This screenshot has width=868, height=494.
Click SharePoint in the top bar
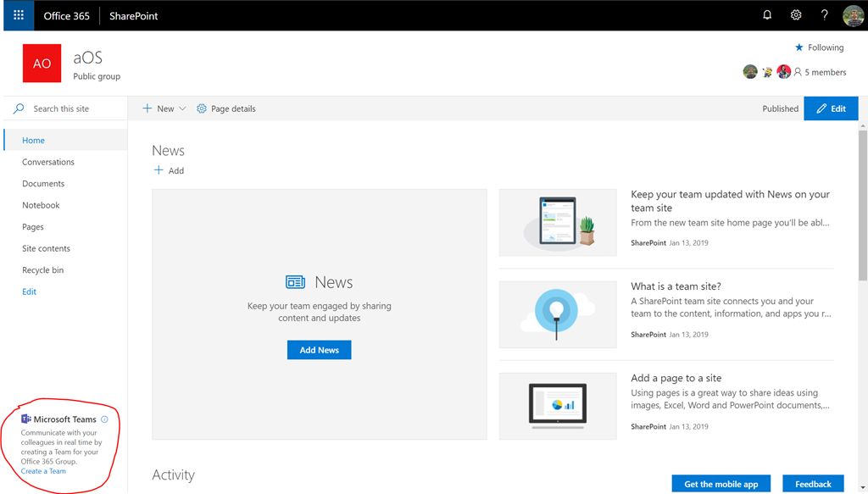pyautogui.click(x=133, y=15)
